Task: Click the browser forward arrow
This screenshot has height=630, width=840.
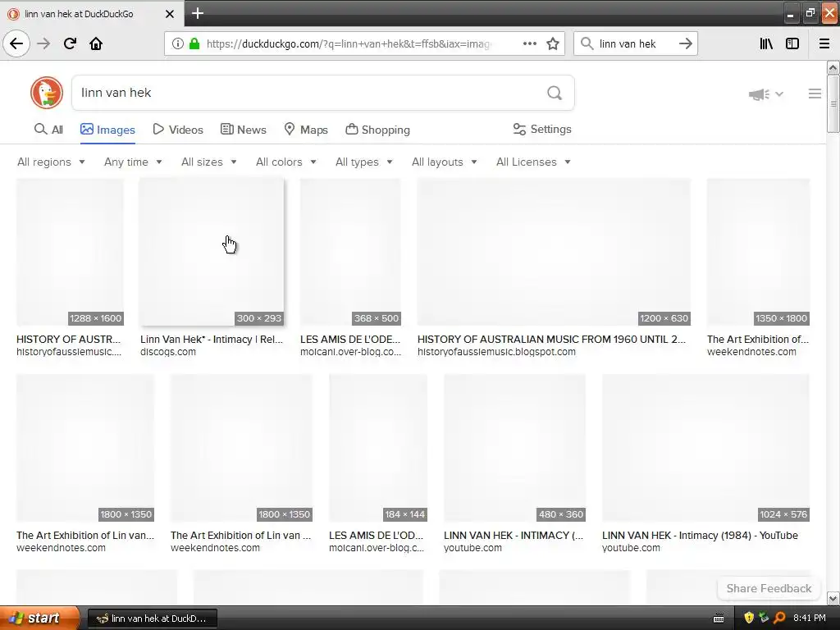Action: 43,43
